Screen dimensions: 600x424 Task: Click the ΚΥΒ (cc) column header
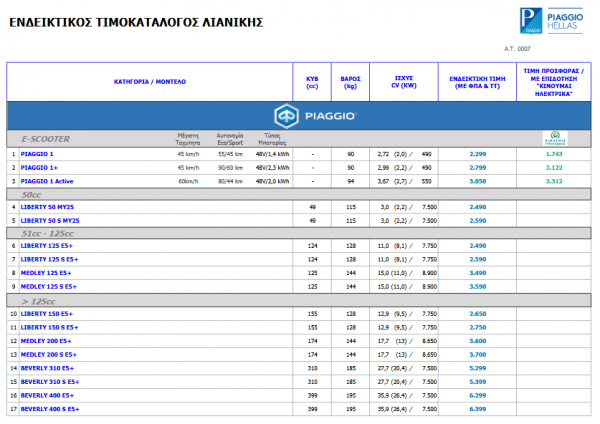coord(312,82)
